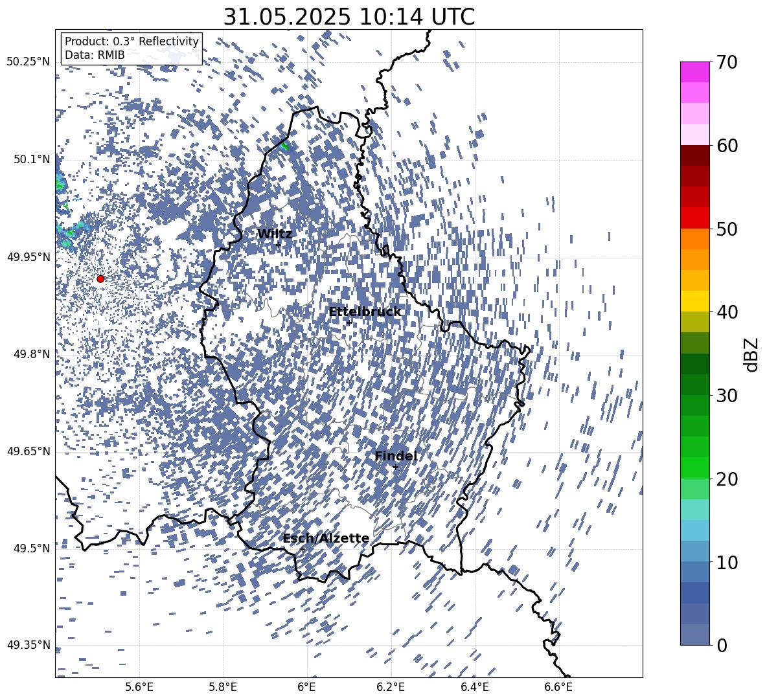
Task: Click the cross marker under Wiltz
Action: click(278, 244)
